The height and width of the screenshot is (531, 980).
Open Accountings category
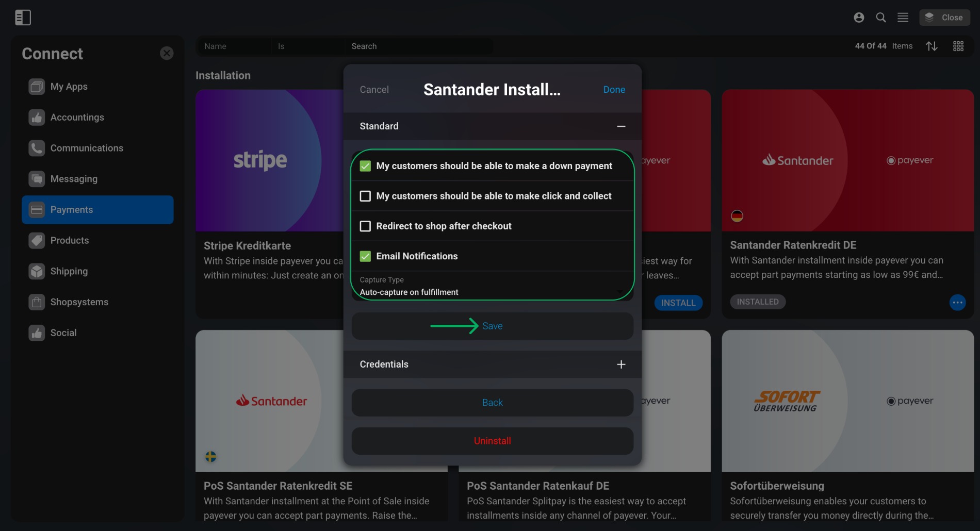click(x=97, y=118)
